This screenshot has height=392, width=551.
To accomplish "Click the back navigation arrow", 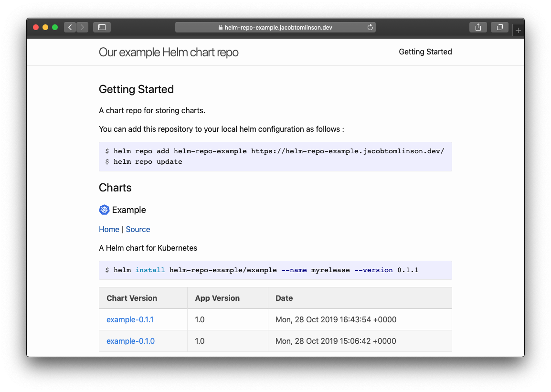I will pos(70,27).
